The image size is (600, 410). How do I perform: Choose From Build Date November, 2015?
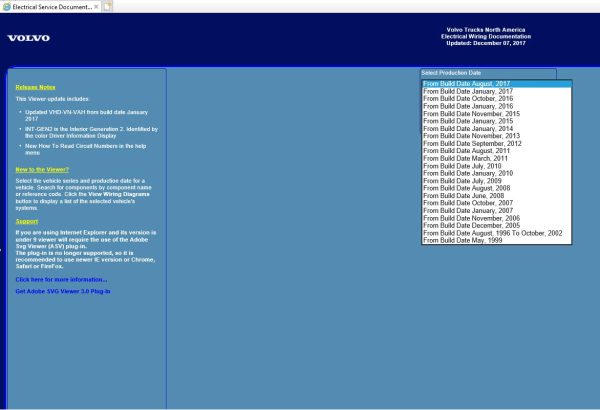coord(497,114)
